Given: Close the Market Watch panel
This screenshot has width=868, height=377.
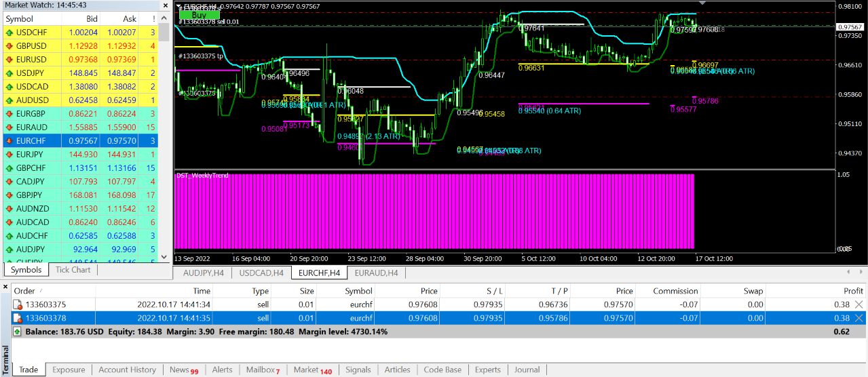Looking at the screenshot, I should click(164, 5).
